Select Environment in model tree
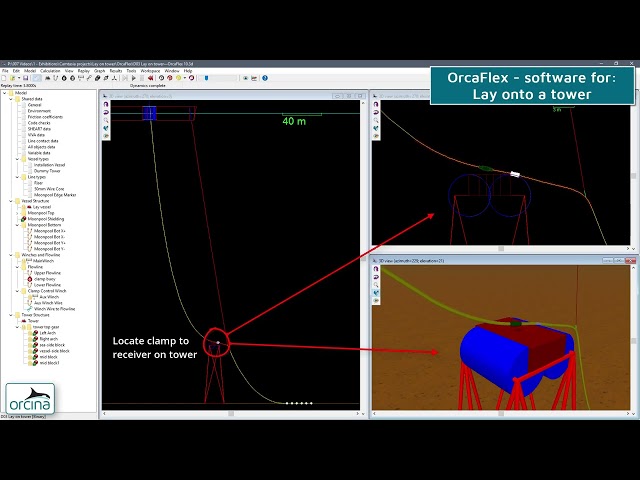The height and width of the screenshot is (480, 640). point(39,111)
